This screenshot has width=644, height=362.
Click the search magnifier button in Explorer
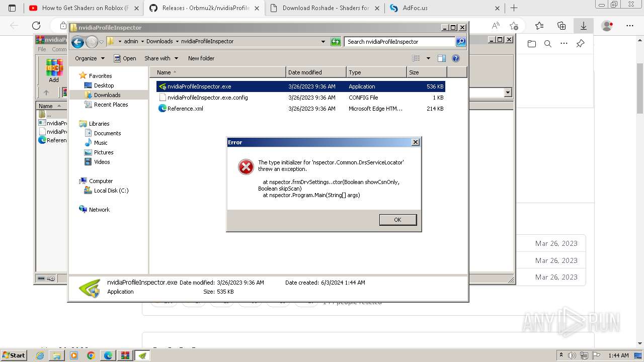point(461,42)
